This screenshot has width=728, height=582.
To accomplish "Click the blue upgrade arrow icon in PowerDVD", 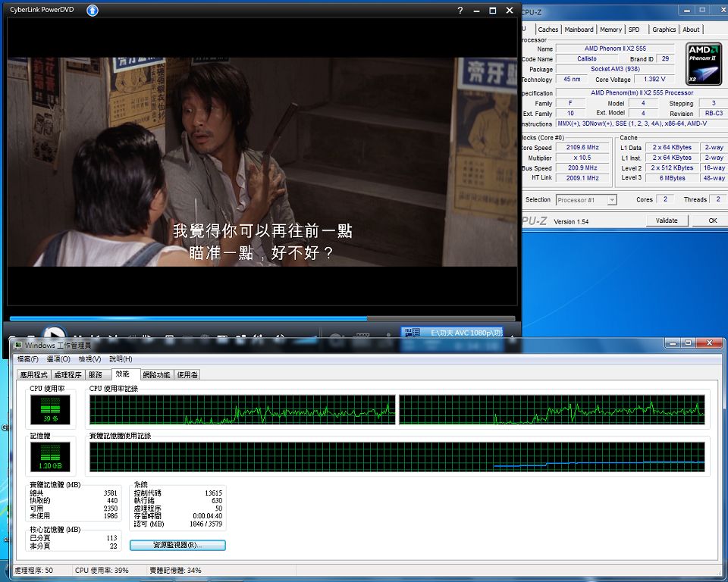I will 93,10.
